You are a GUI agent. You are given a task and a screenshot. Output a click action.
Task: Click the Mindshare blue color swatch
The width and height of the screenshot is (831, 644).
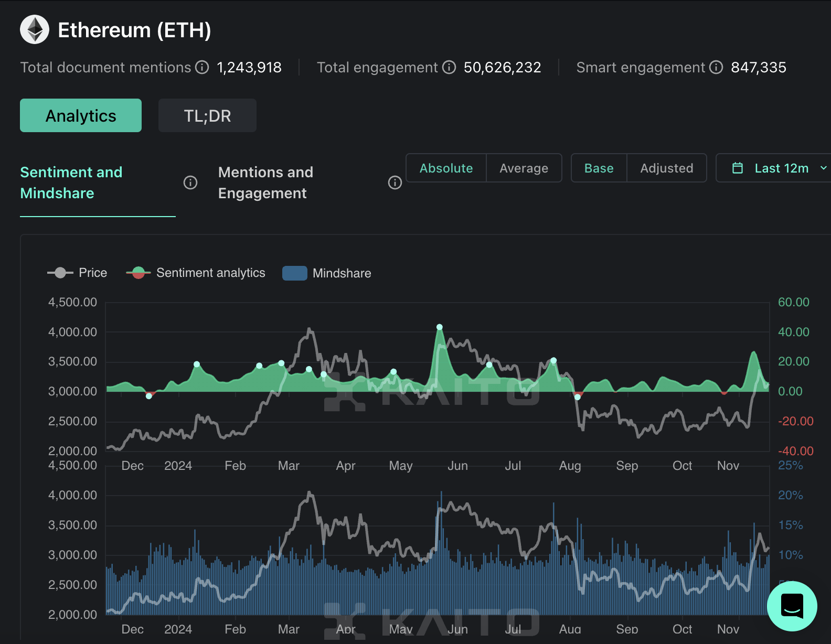pyautogui.click(x=295, y=273)
